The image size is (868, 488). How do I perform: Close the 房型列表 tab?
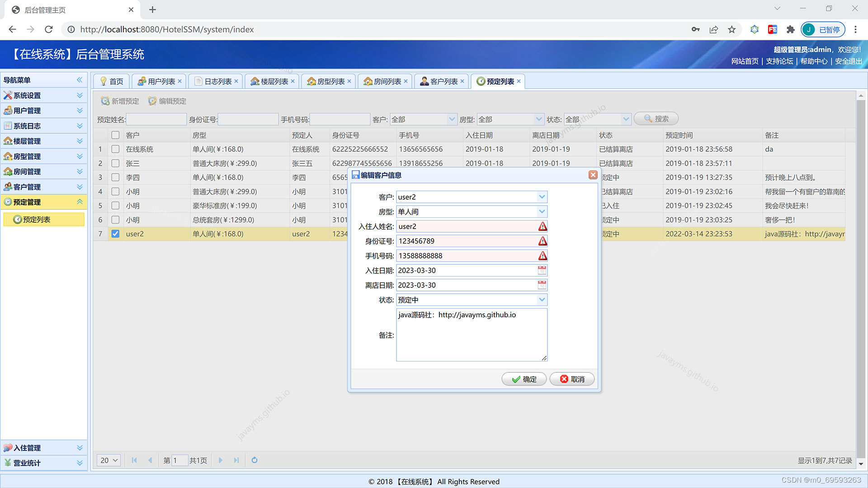(349, 81)
